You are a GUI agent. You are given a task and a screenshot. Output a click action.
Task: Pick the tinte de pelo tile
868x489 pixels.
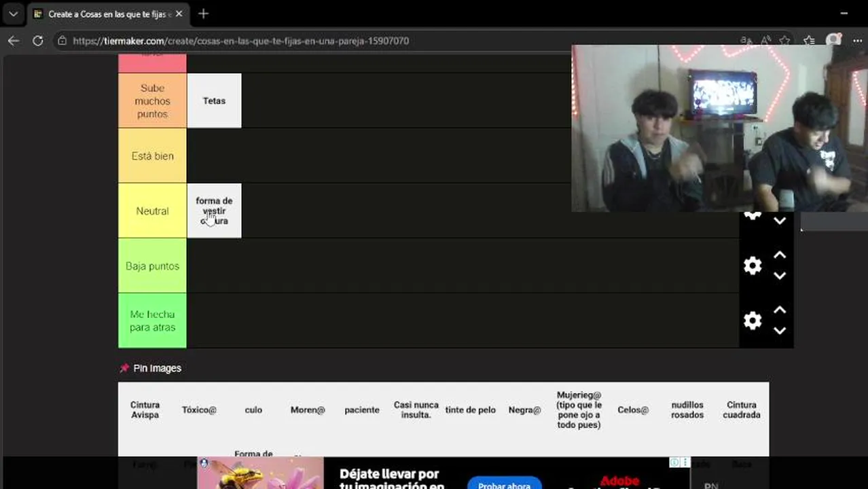click(471, 410)
